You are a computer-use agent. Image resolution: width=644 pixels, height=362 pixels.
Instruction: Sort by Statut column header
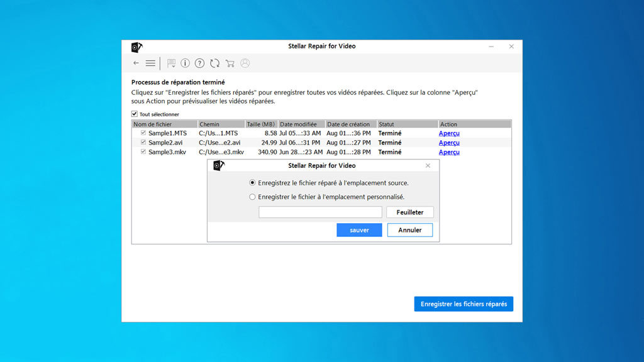click(408, 124)
